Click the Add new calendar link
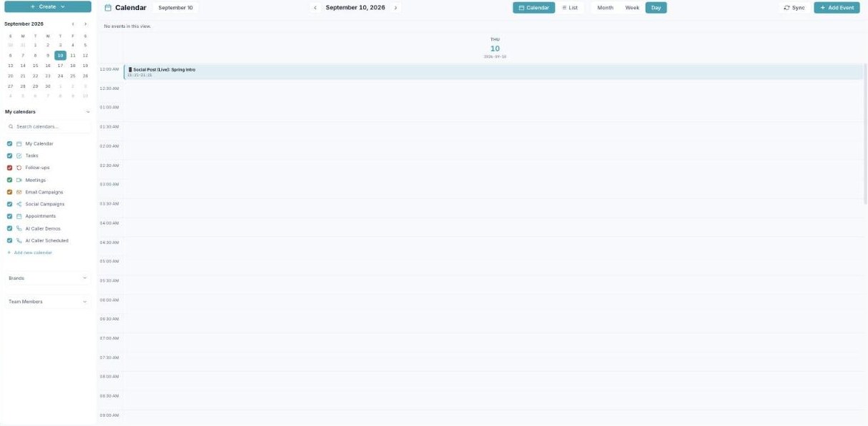 pos(29,253)
